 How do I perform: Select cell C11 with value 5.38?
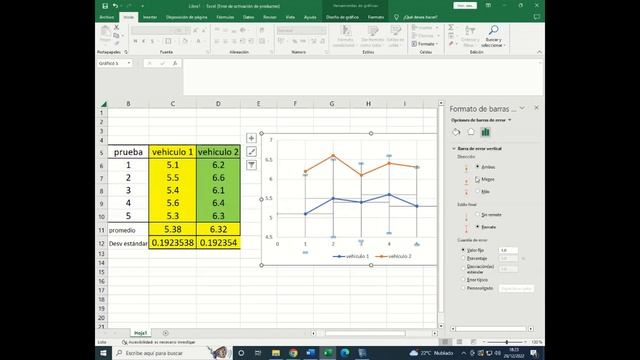point(173,229)
